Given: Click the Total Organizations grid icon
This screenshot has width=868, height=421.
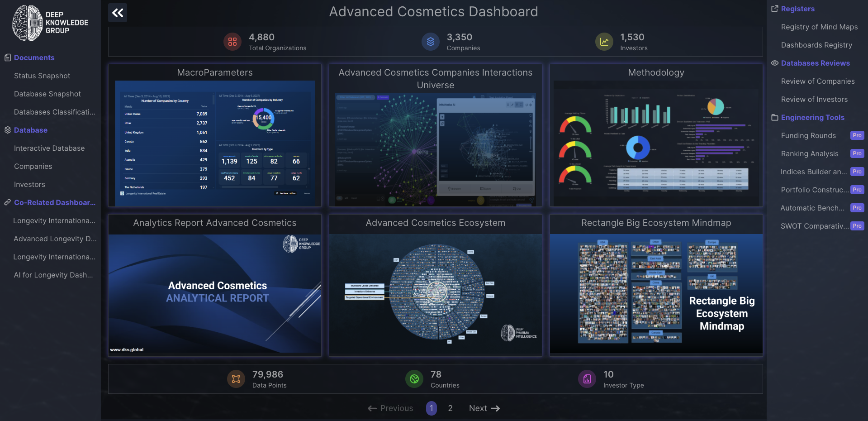Looking at the screenshot, I should click(232, 42).
